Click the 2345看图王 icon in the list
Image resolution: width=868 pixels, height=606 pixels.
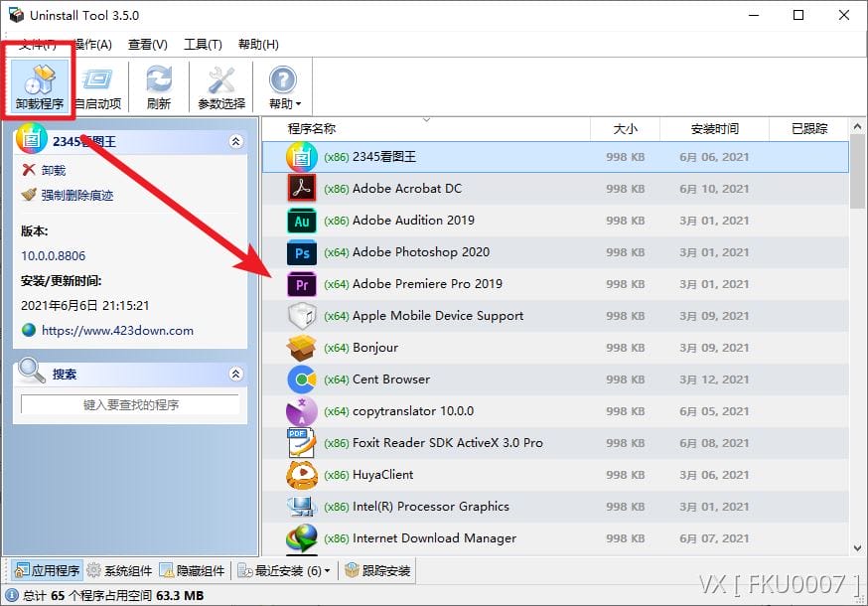pos(302,157)
